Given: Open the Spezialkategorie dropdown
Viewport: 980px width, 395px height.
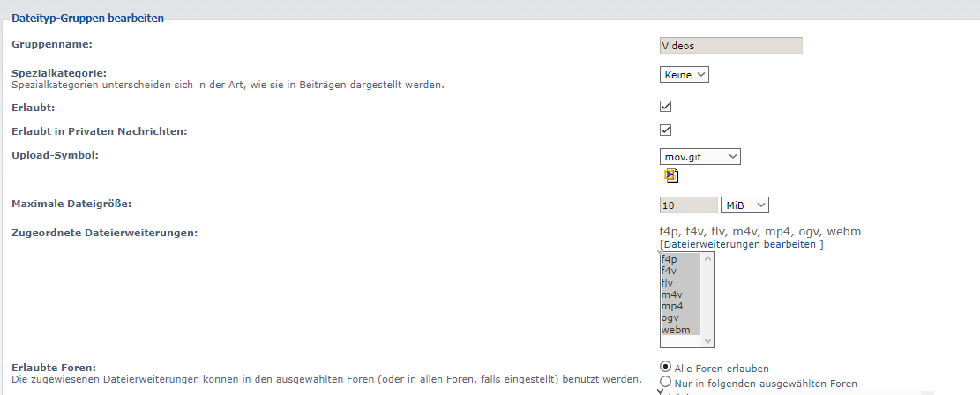Looking at the screenshot, I should [685, 75].
